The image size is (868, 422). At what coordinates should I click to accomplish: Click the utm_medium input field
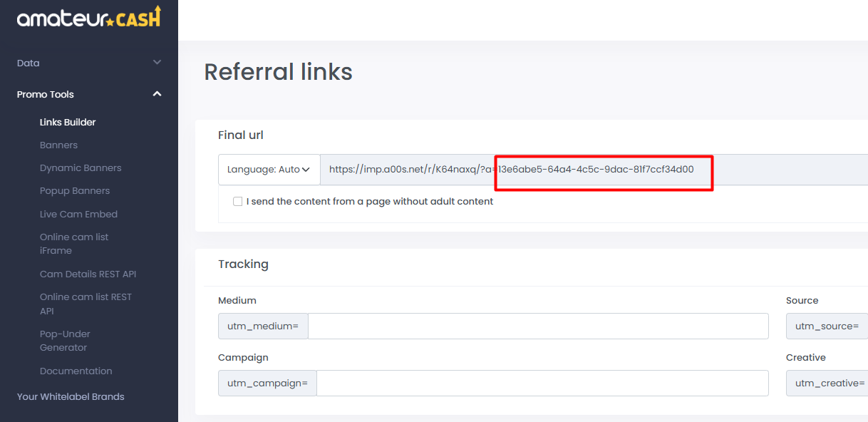pos(538,326)
